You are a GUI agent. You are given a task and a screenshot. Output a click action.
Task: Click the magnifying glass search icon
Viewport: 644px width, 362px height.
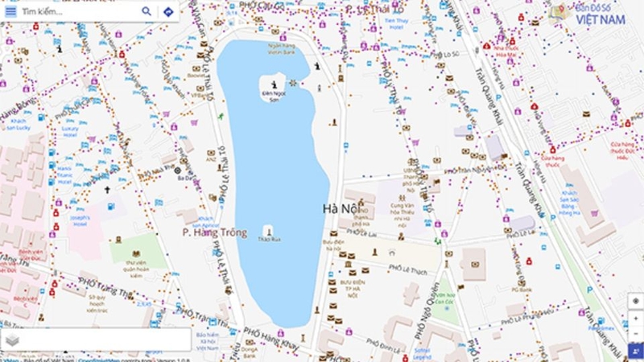(x=147, y=11)
